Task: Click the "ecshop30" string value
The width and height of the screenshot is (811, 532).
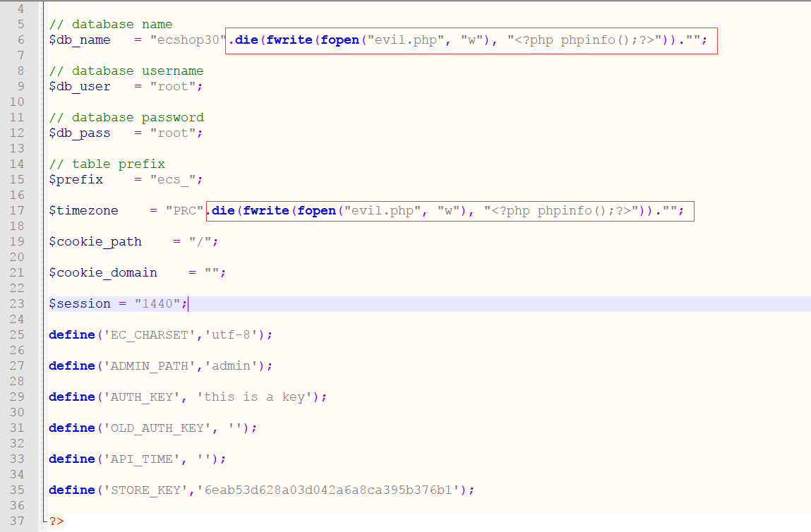Action: click(188, 40)
